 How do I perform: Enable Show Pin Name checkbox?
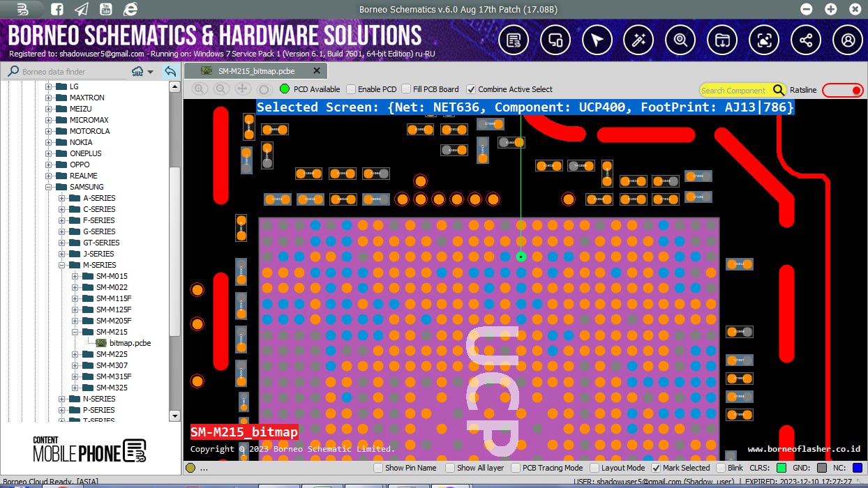(x=378, y=468)
